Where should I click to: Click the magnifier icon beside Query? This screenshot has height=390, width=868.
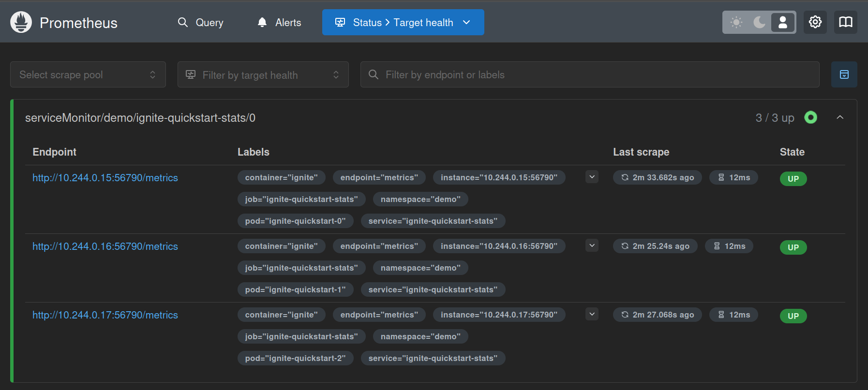pos(183,22)
